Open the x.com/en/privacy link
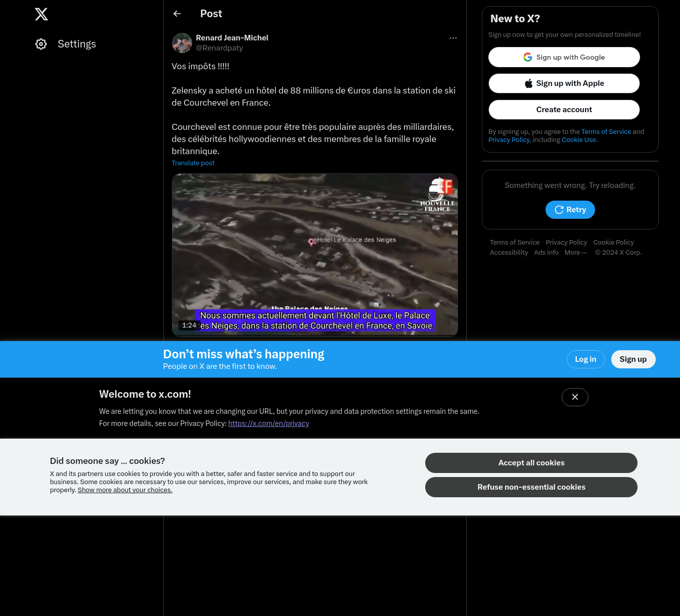This screenshot has height=616, width=680. tap(268, 423)
